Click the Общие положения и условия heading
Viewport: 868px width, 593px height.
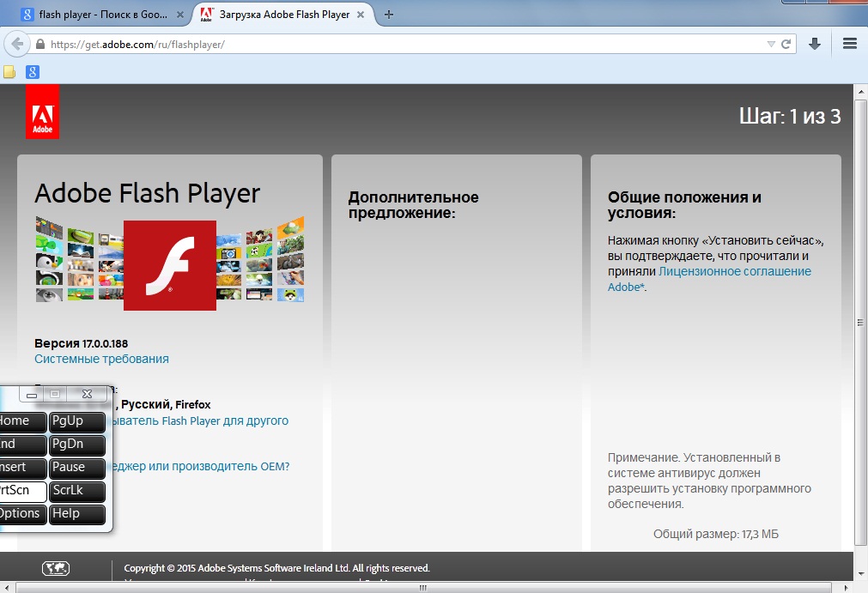point(684,205)
